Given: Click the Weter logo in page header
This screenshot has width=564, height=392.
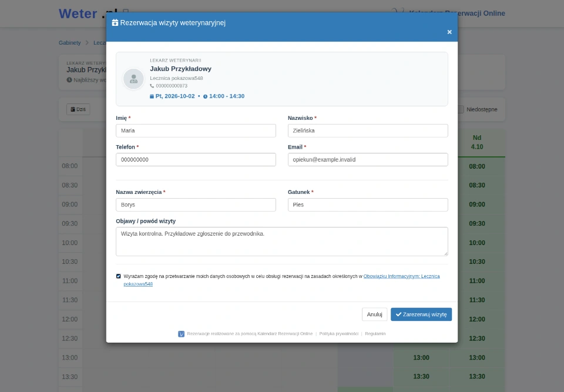Looking at the screenshot, I should 78,14.
